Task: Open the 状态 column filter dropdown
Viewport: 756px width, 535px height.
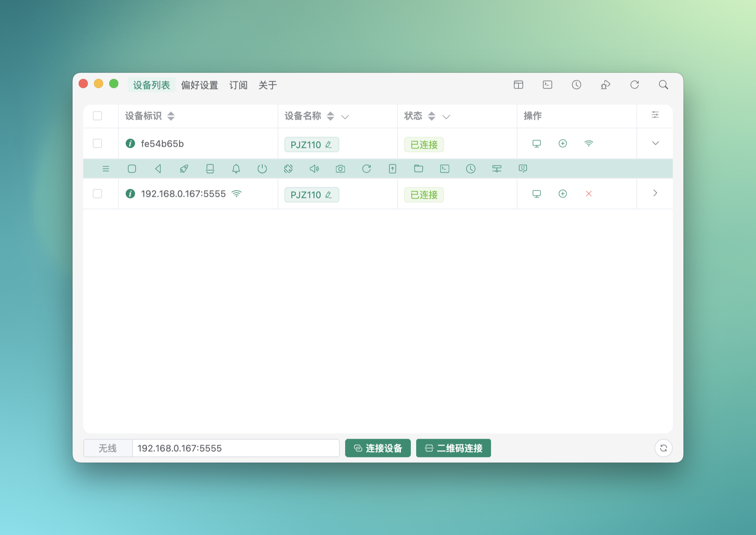Action: [x=446, y=117]
